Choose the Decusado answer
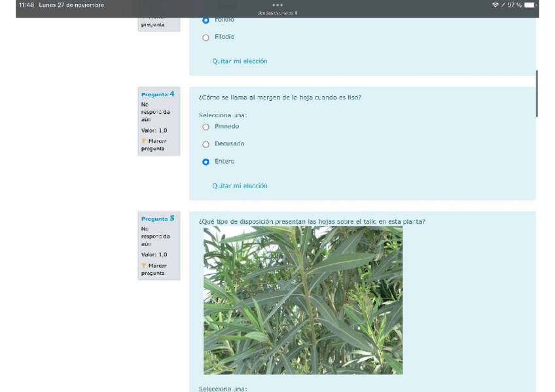This screenshot has height=392, width=555. click(206, 145)
